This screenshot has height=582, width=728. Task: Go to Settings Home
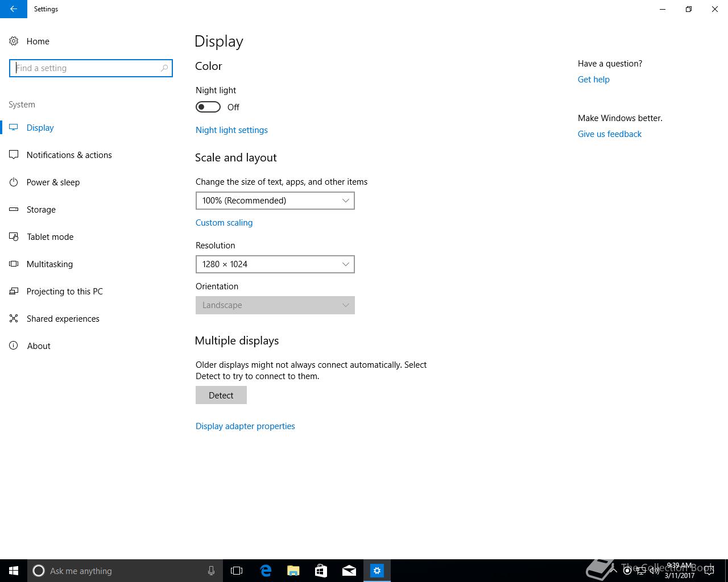pos(38,41)
